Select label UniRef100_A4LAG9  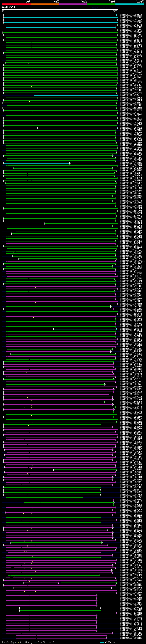(x=131, y=306)
